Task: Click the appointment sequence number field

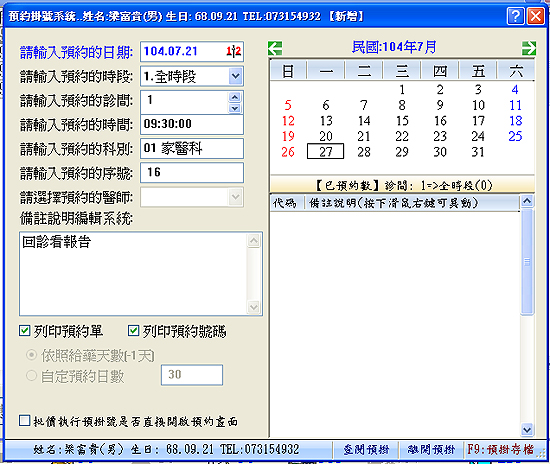Action: tap(192, 173)
